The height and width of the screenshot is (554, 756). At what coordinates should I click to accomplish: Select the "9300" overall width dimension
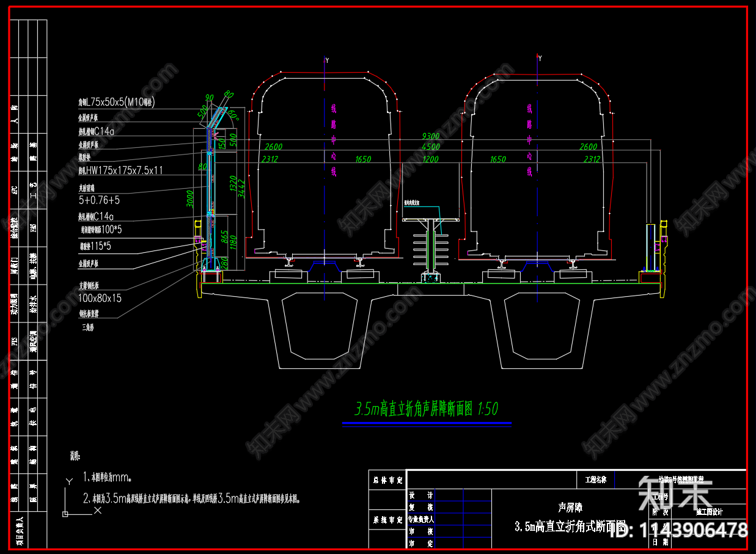click(x=431, y=136)
